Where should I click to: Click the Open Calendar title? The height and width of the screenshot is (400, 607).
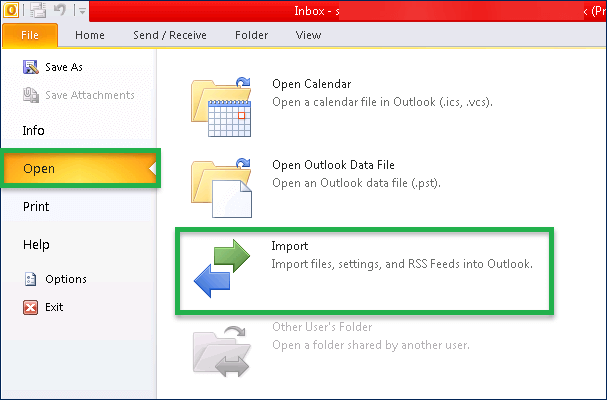(x=312, y=84)
